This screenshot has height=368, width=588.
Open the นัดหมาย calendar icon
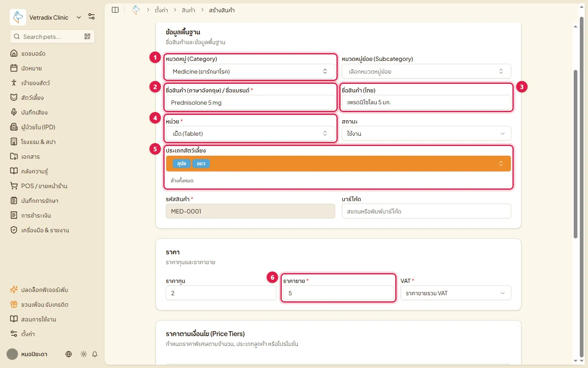pyautogui.click(x=14, y=68)
